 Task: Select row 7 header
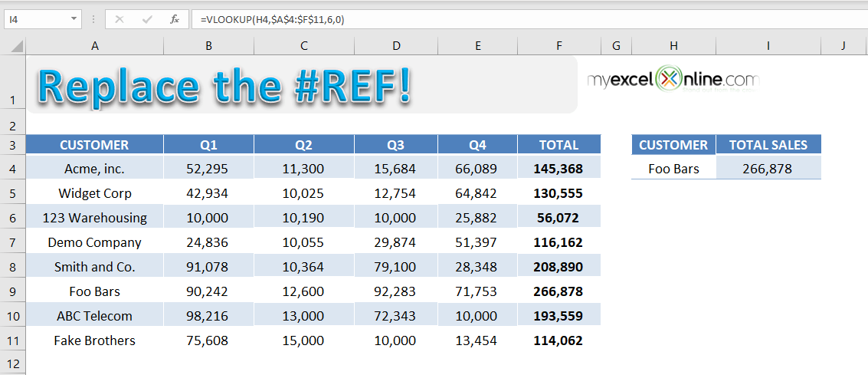[x=13, y=242]
